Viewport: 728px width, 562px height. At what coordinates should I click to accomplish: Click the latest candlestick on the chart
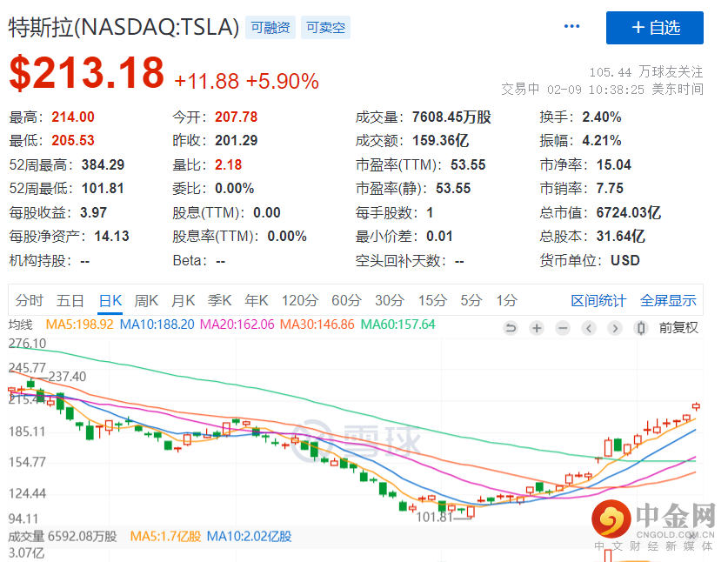(696, 406)
